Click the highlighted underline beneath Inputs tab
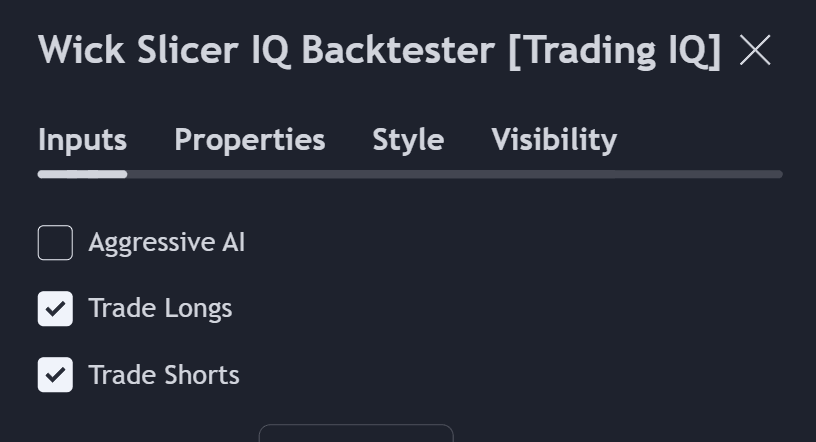The image size is (816, 442). (x=82, y=174)
